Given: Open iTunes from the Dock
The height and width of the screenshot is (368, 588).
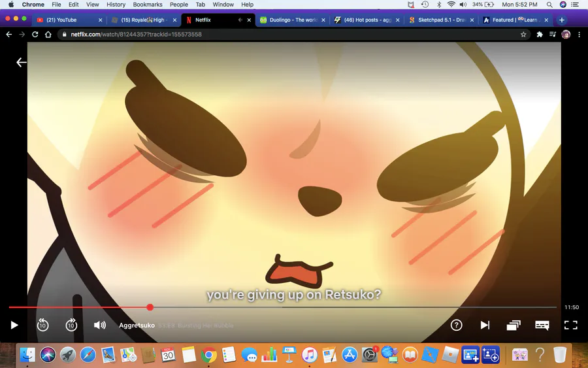Looking at the screenshot, I should point(310,354).
